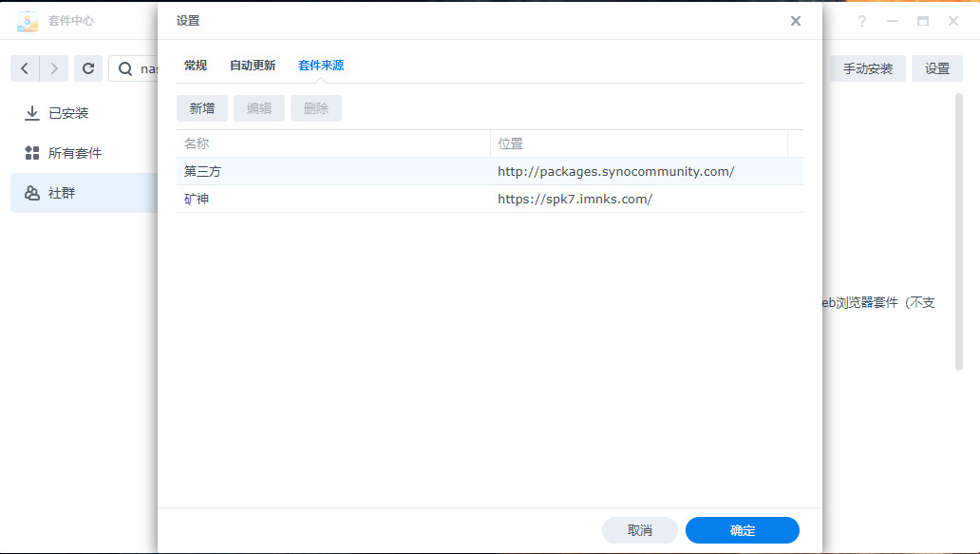
Task: Select the 套件来源 tab
Action: click(x=321, y=66)
